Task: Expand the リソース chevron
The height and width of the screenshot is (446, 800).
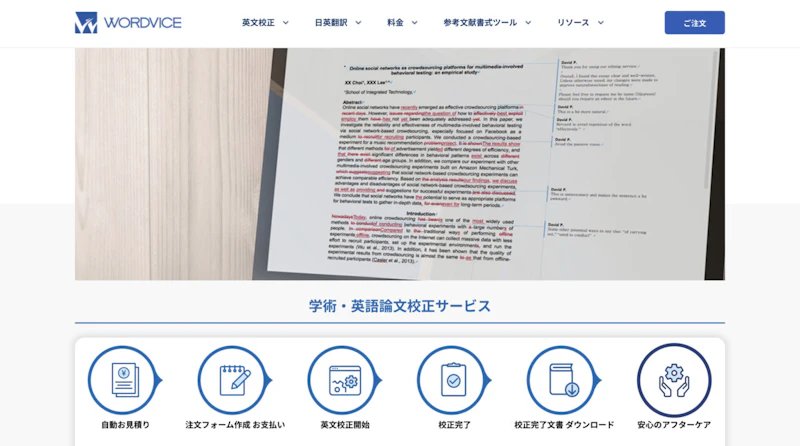Action: 601,22
